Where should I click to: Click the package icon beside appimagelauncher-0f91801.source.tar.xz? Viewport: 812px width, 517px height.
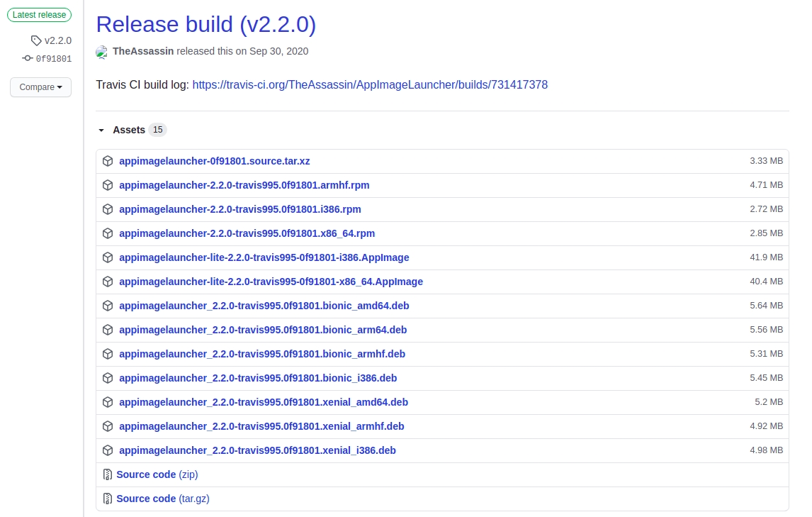(x=108, y=161)
